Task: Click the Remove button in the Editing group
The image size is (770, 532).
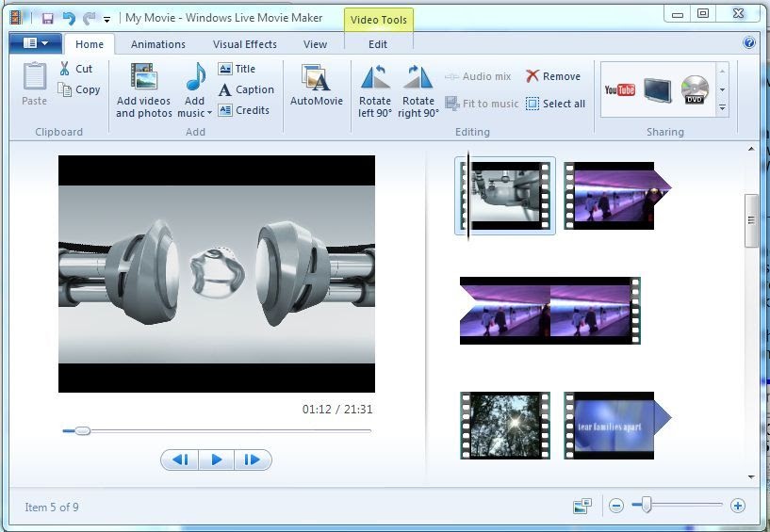Action: coord(553,76)
